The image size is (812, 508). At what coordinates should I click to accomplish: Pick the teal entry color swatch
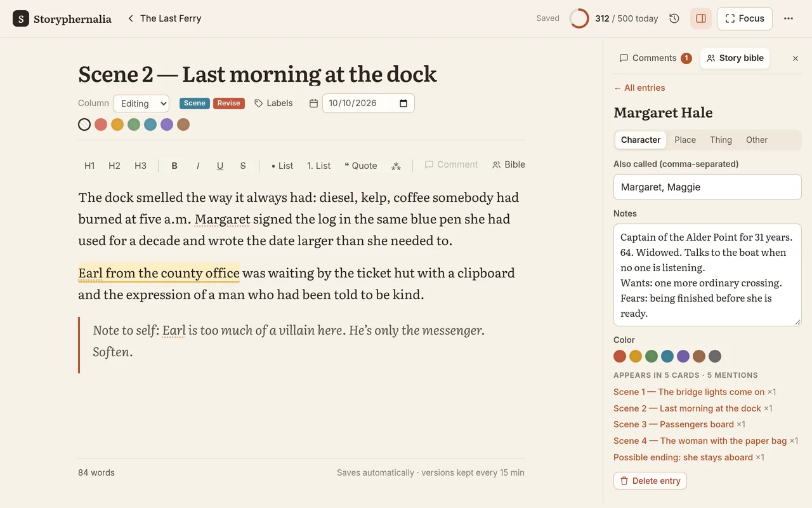point(667,356)
